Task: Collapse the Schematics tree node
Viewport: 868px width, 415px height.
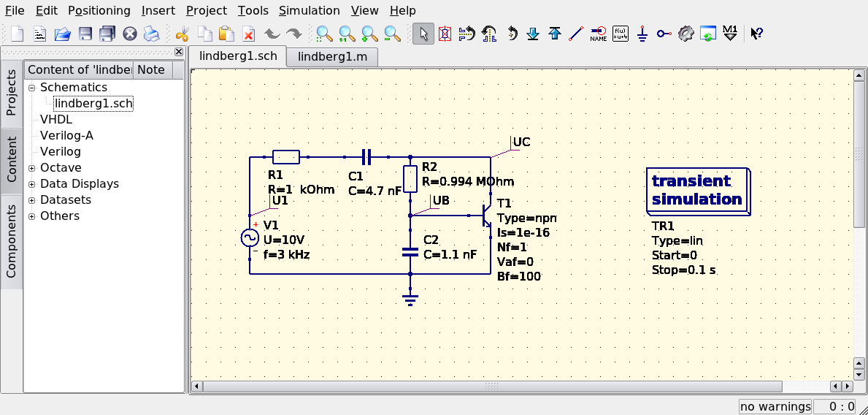Action: click(x=32, y=88)
